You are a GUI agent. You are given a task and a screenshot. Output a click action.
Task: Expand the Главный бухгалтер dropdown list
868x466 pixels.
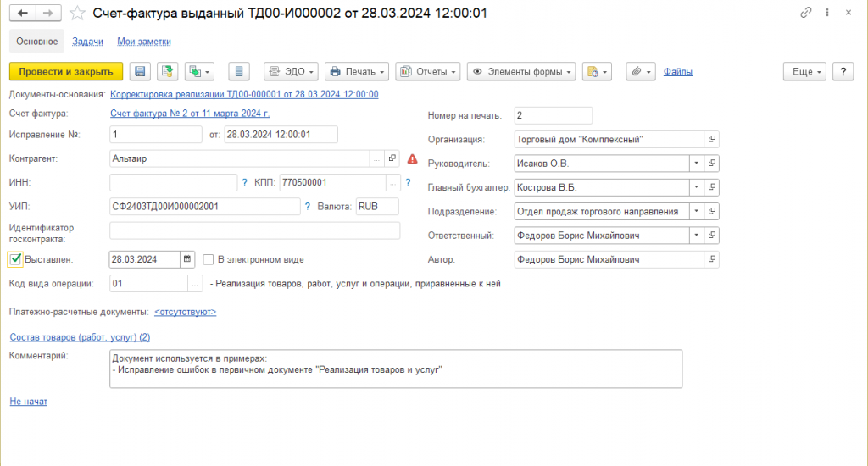(x=697, y=187)
